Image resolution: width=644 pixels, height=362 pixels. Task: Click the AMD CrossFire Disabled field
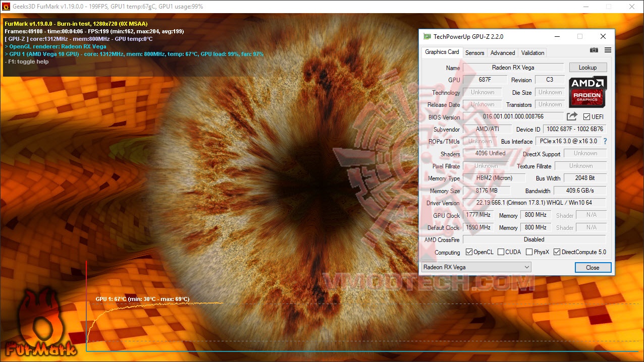click(534, 239)
